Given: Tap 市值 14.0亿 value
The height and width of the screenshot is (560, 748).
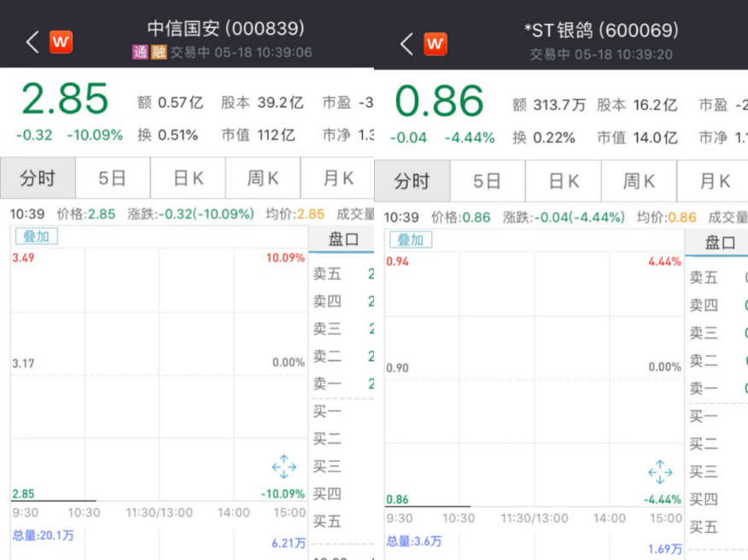Looking at the screenshot, I should [x=637, y=137].
